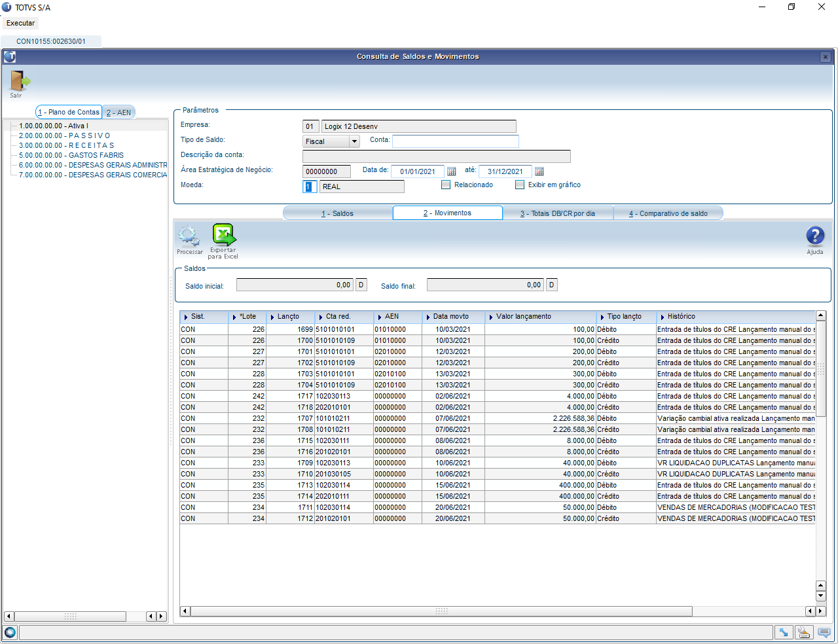Click the TOTVS logo in window title bar
This screenshot has height=644, width=838.
[x=10, y=57]
